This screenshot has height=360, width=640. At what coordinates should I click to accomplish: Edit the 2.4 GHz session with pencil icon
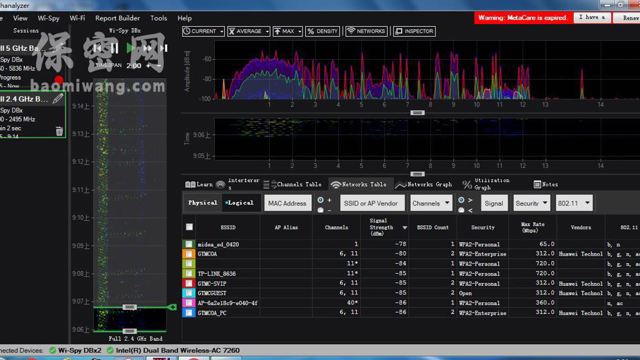click(58, 98)
